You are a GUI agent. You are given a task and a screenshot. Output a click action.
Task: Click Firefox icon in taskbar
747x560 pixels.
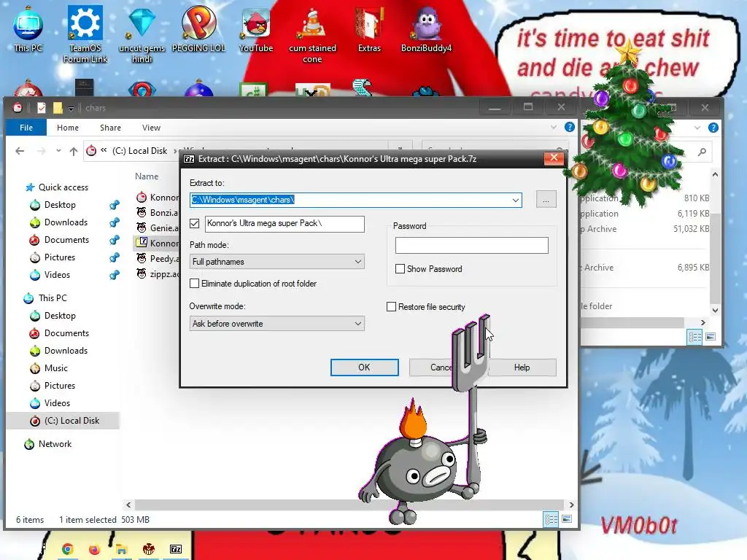[x=94, y=549]
